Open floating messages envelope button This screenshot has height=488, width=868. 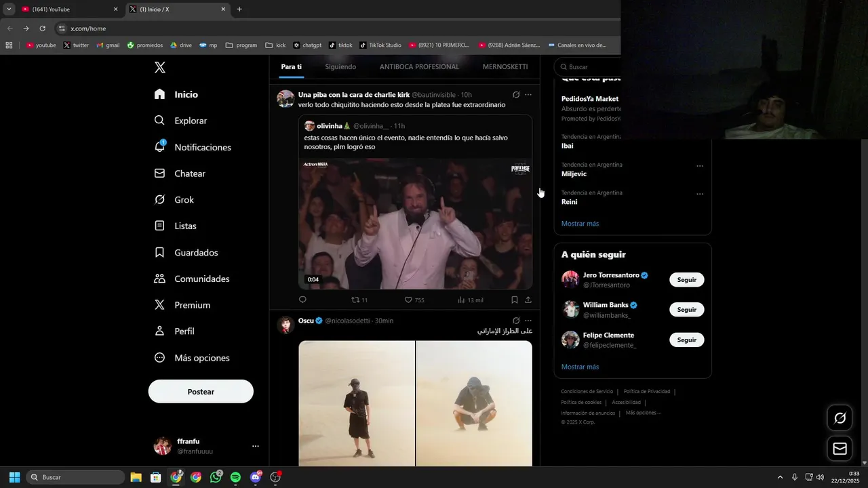coord(840,449)
